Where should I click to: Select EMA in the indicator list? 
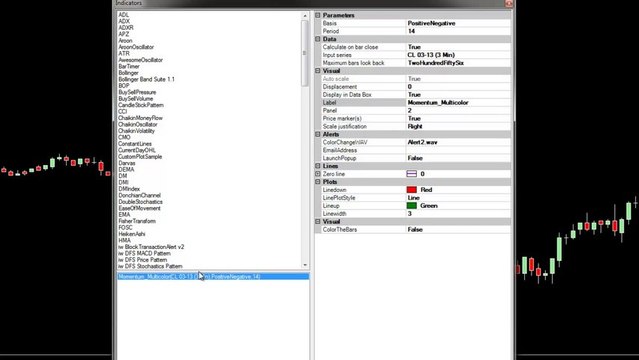point(124,215)
